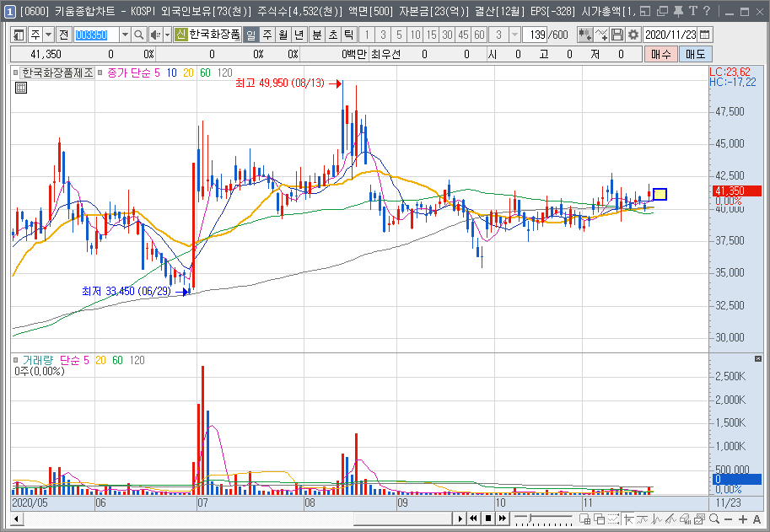Click the minus zoom-out icon at bottom
The height and width of the screenshot is (532, 770).
pyautogui.click(x=729, y=519)
